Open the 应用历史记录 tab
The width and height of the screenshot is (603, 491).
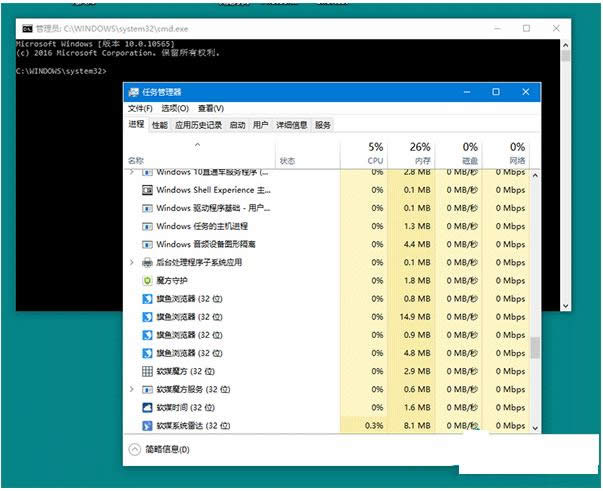(x=198, y=125)
